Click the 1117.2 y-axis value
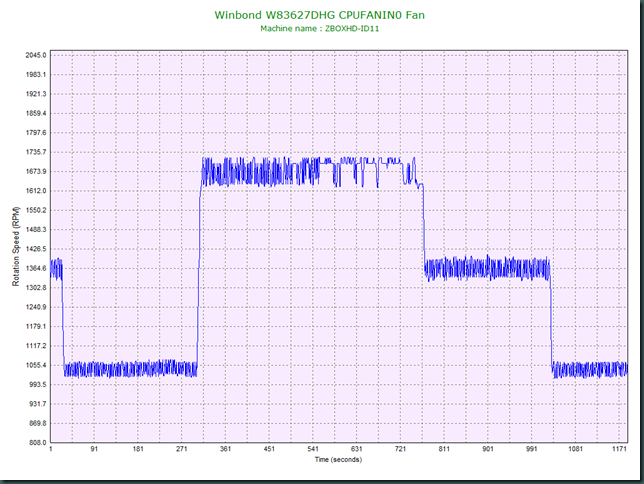The width and height of the screenshot is (644, 484). pos(36,346)
